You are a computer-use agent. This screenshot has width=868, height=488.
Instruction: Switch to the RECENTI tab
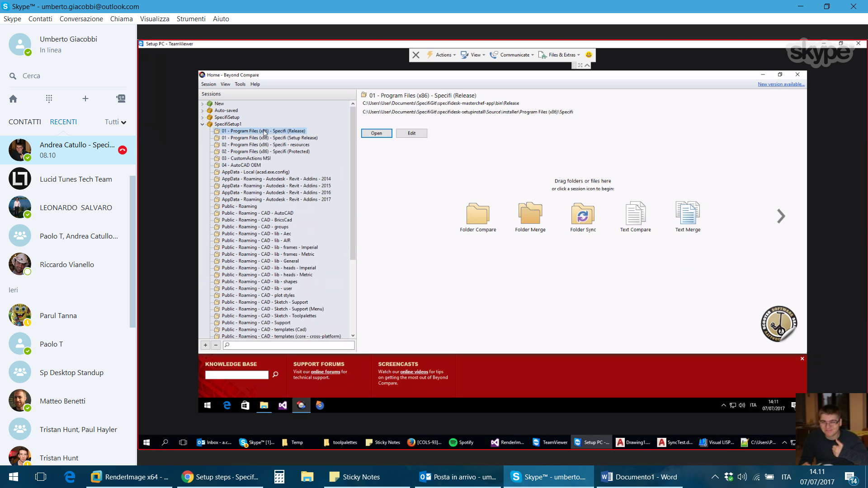(x=63, y=122)
